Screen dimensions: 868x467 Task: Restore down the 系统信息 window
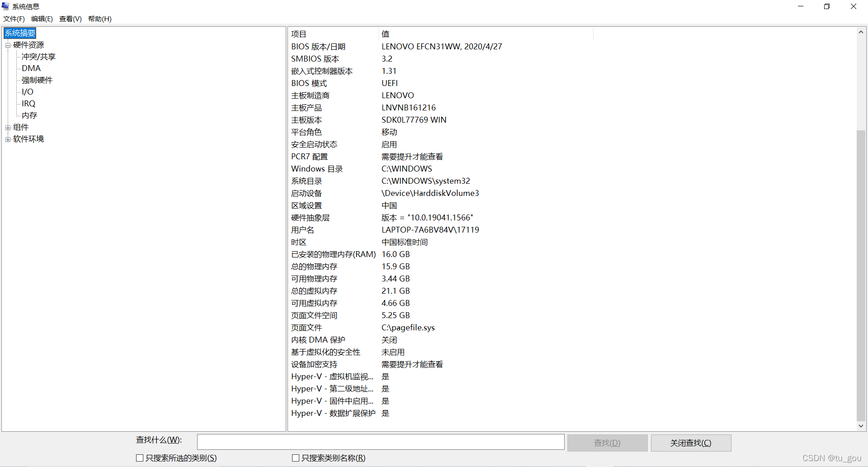click(x=827, y=6)
